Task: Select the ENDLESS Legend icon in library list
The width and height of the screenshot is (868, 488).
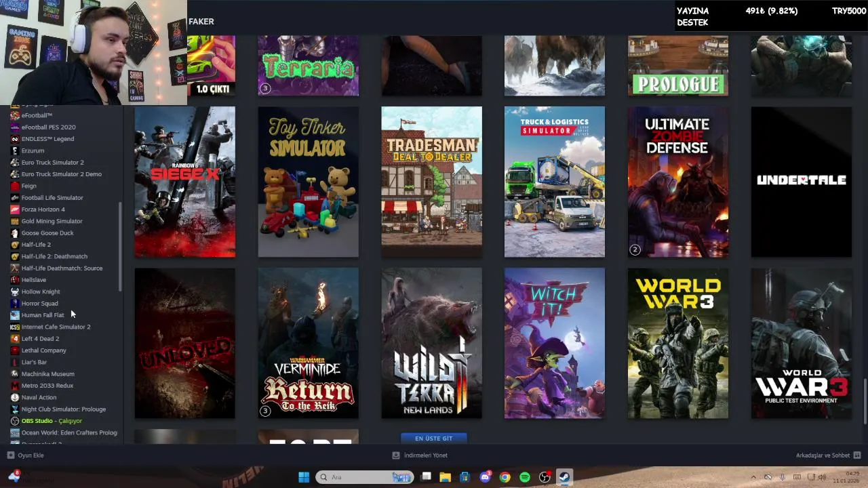Action: click(15, 139)
